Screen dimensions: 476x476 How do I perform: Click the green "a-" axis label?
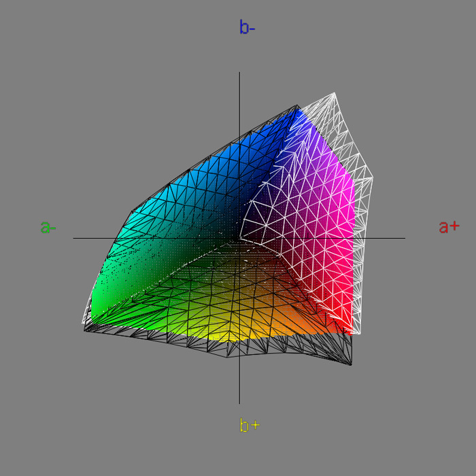48,227
